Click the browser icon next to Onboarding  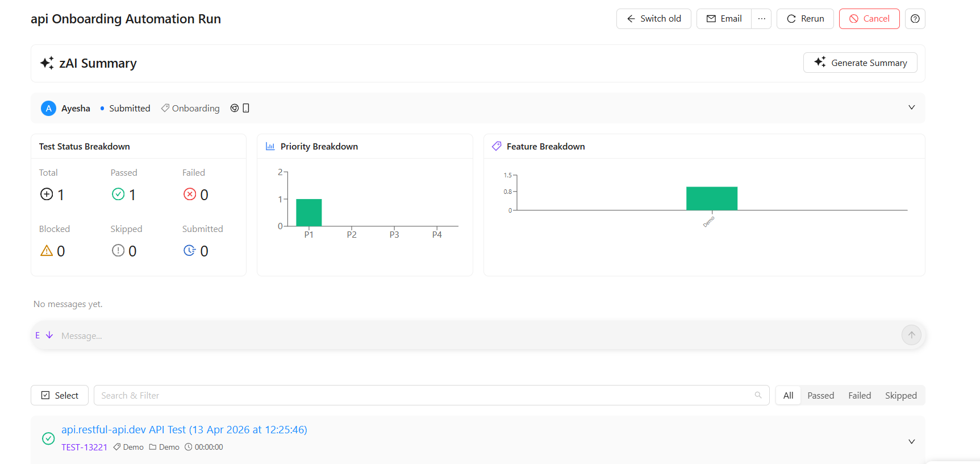click(234, 108)
